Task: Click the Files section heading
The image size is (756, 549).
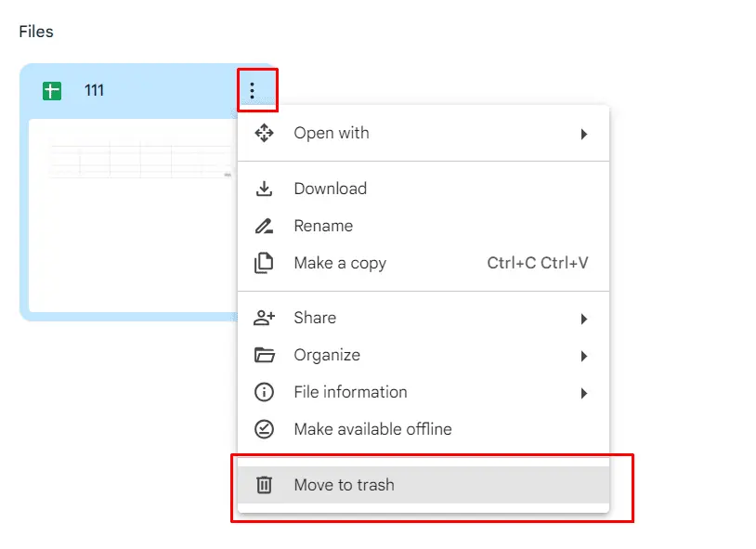Action: pos(35,31)
